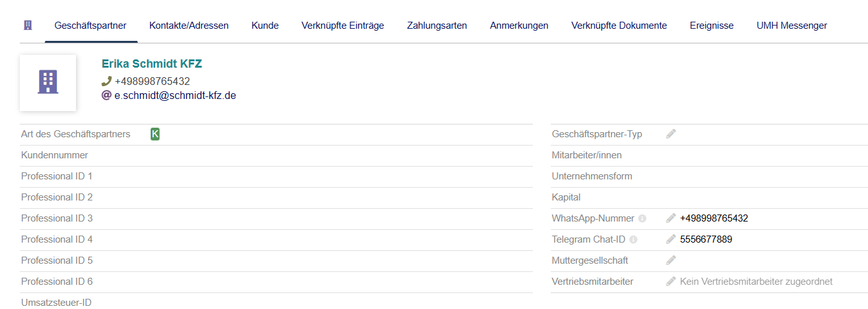The width and height of the screenshot is (868, 309).
Task: Click the Erika Schmidt KFZ name heading
Action: pos(152,64)
